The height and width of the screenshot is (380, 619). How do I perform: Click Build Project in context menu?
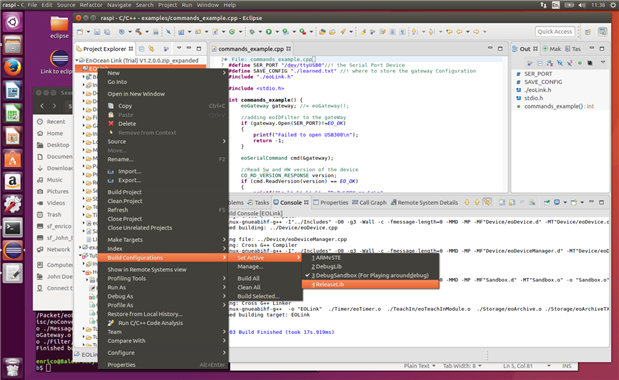point(163,192)
